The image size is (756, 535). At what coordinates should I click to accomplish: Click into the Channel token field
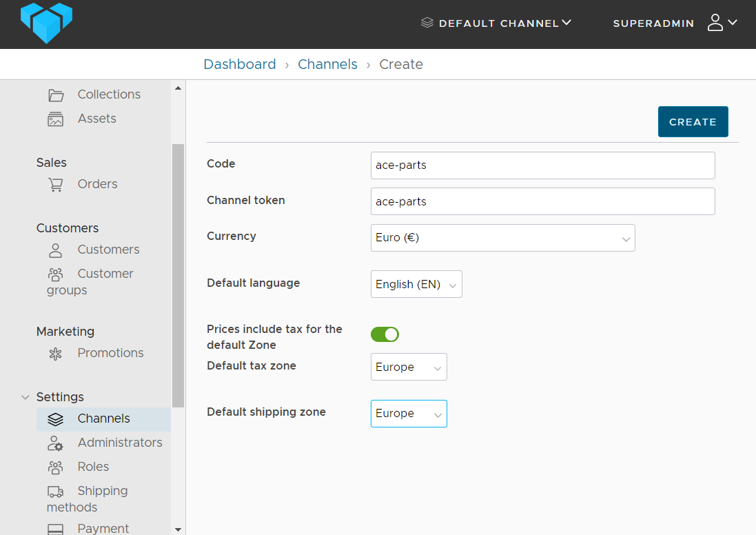click(542, 201)
